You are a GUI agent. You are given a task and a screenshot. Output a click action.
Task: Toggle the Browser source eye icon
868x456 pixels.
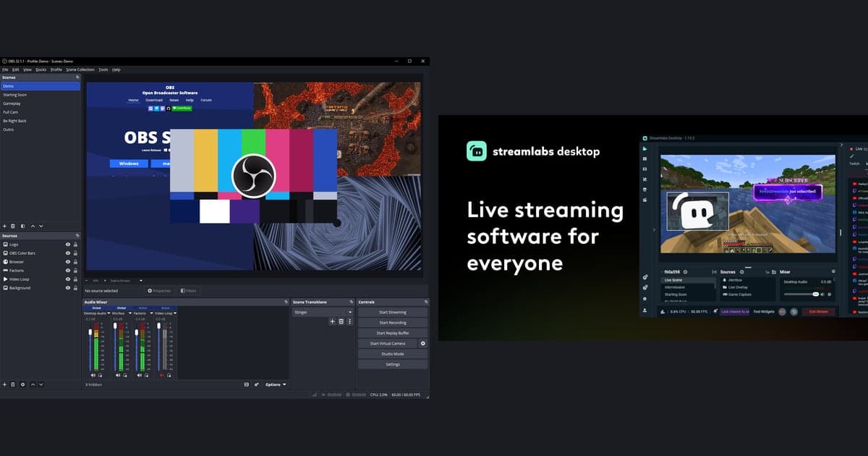tap(68, 262)
